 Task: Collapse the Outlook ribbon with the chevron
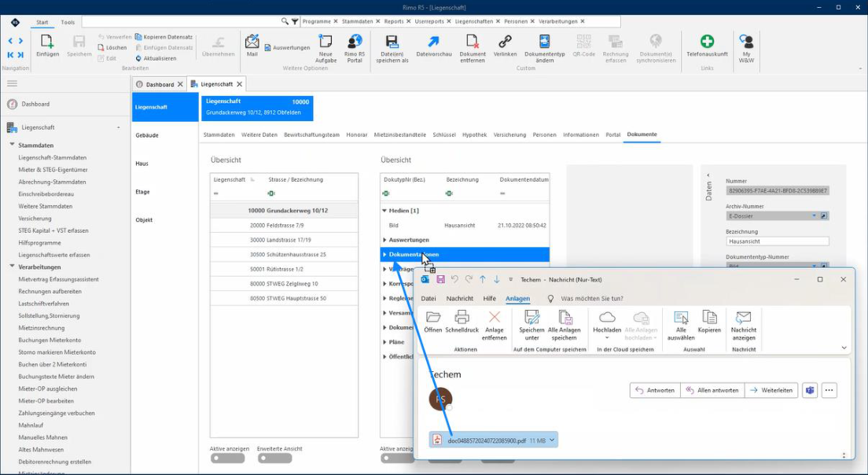click(844, 348)
